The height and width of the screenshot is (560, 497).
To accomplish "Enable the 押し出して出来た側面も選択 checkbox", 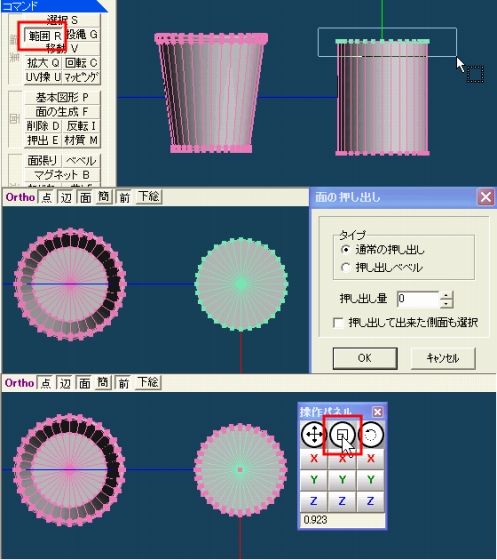I will pyautogui.click(x=406, y=322).
